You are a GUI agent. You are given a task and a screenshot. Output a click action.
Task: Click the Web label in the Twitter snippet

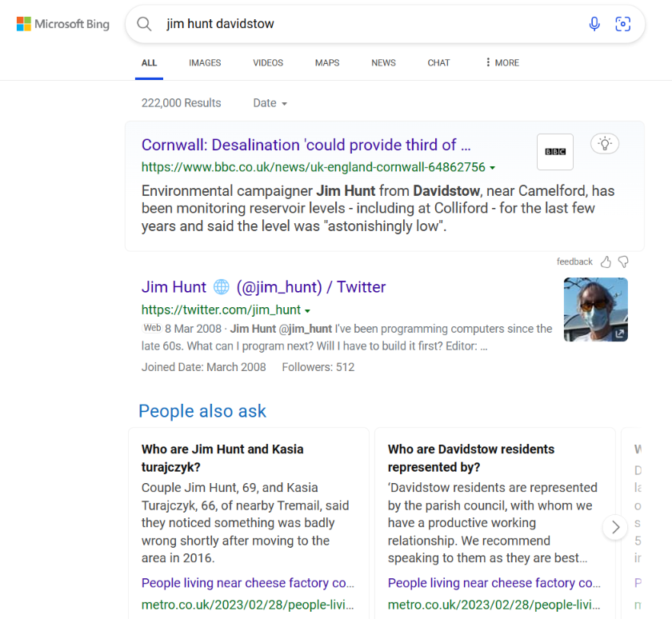pos(152,328)
